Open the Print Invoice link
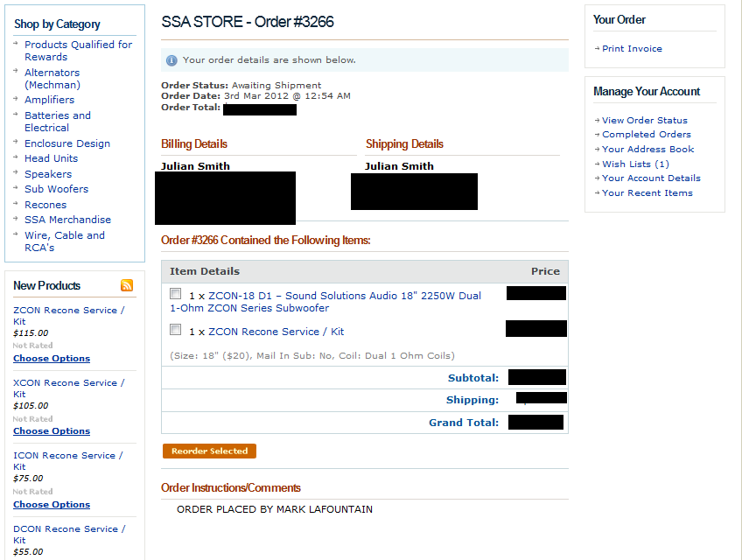The width and height of the screenshot is (742, 560). coord(632,49)
